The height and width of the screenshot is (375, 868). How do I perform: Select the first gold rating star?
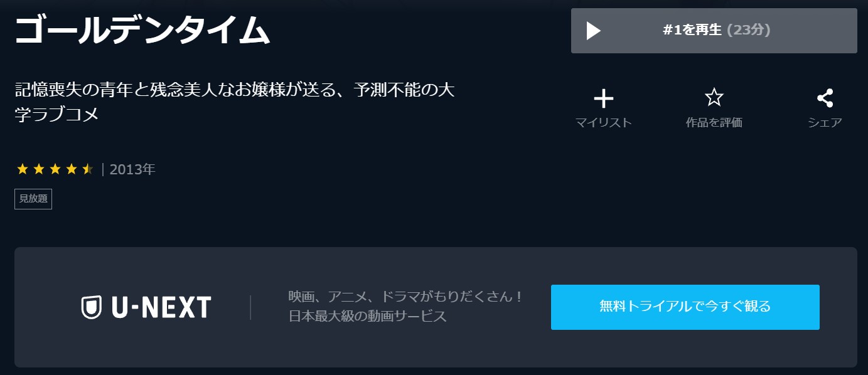[x=23, y=169]
